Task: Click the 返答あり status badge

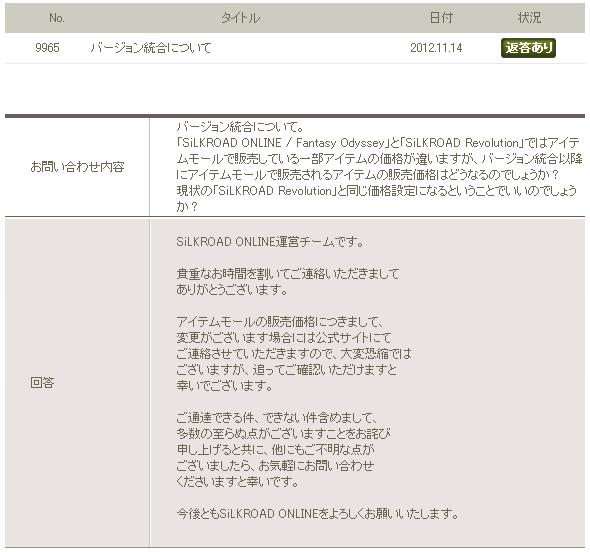Action: [x=528, y=48]
